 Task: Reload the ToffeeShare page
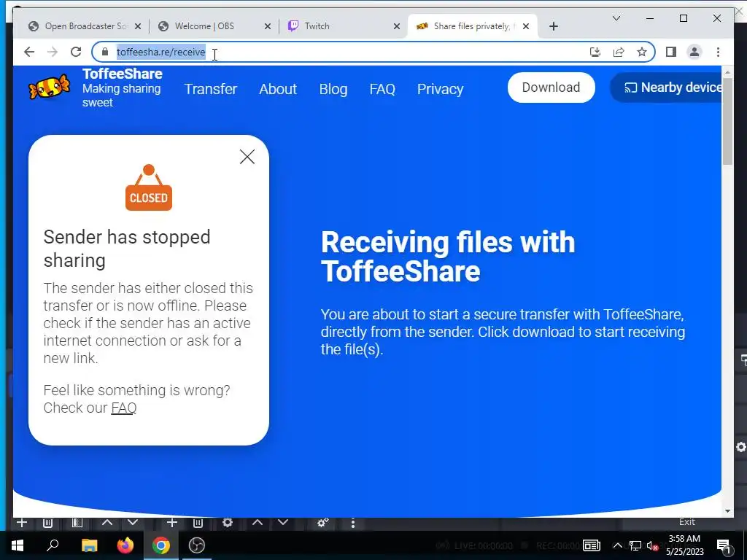pos(76,52)
